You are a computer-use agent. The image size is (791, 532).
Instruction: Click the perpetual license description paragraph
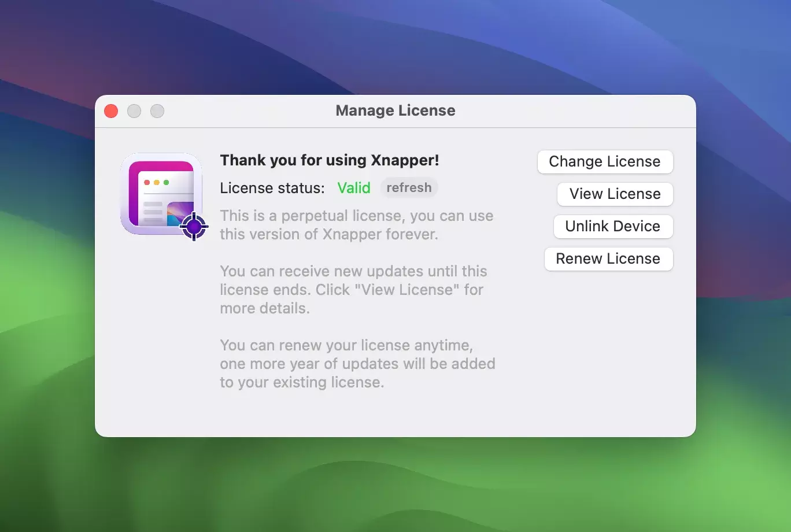coord(357,225)
